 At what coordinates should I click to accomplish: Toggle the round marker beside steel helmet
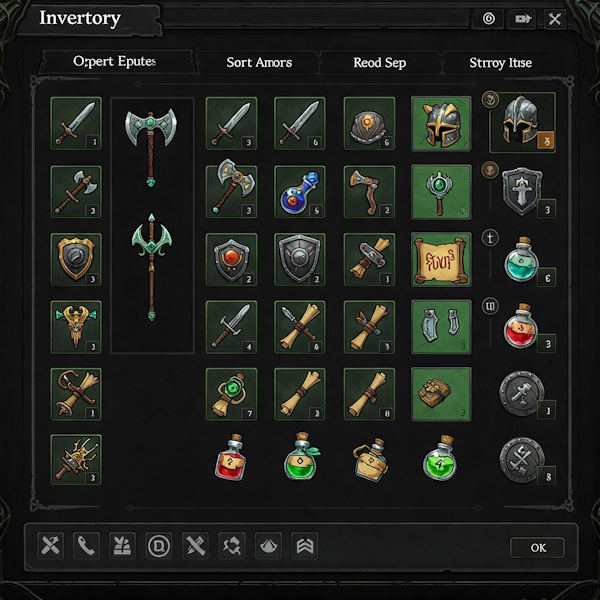pyautogui.click(x=490, y=99)
